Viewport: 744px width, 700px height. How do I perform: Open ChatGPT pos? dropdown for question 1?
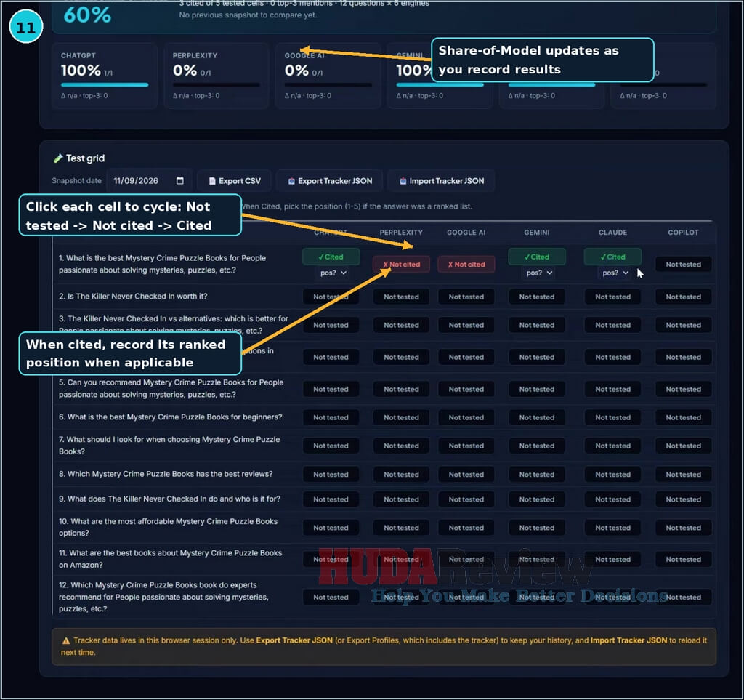click(333, 273)
